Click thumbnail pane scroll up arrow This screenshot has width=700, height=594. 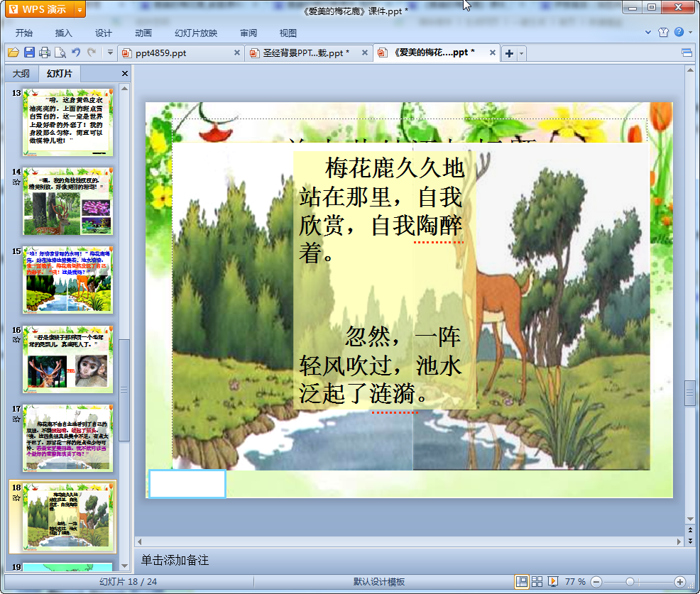(124, 89)
